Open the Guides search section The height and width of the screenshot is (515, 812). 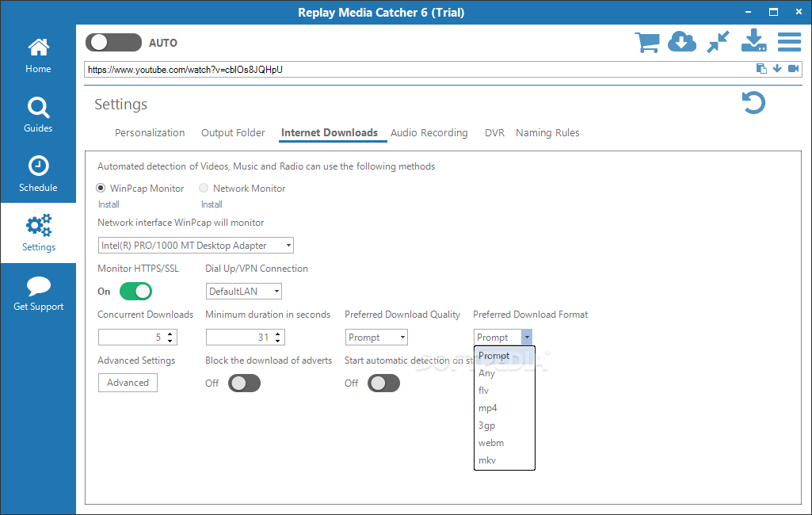[x=38, y=115]
